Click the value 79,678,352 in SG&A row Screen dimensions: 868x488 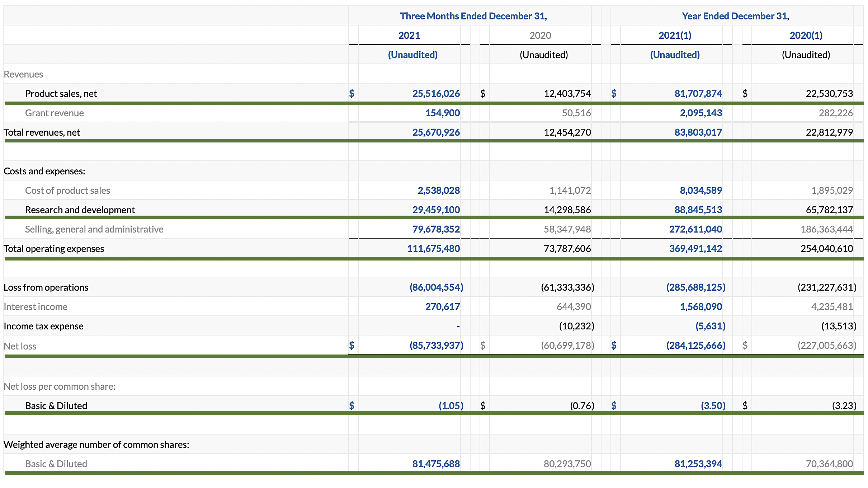(x=436, y=229)
